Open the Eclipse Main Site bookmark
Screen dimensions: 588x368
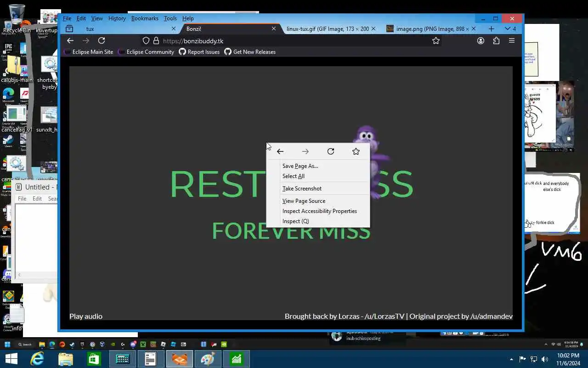point(89,52)
